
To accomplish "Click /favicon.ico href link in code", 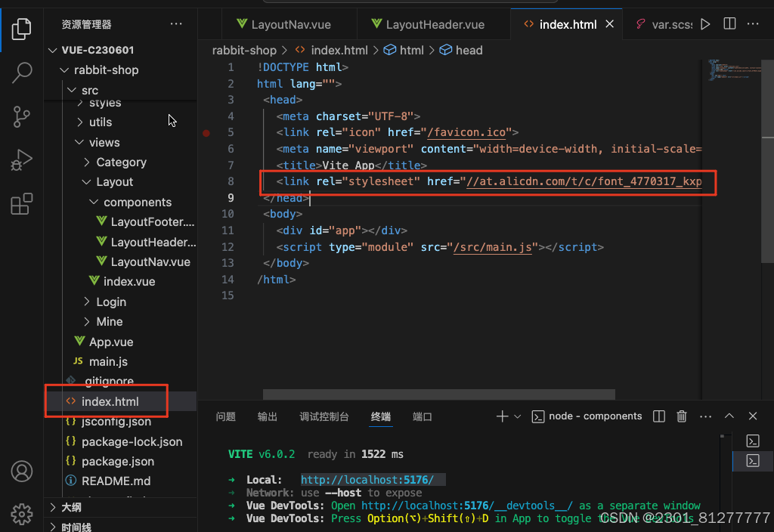I will 466,132.
